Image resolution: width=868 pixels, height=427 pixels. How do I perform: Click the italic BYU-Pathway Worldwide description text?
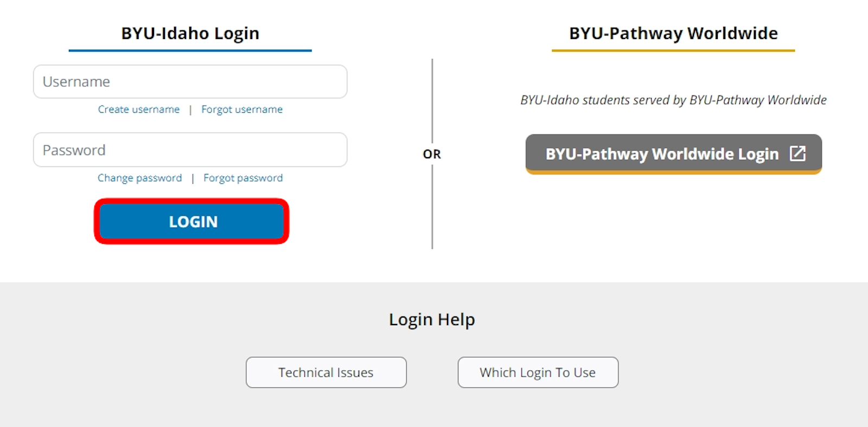673,100
